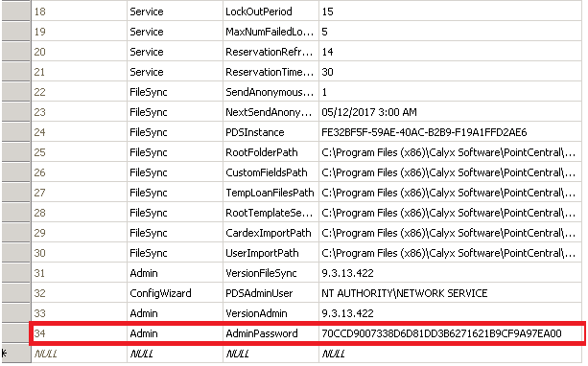
Task: Select the NextSendAnony date value cell
Action: [x=451, y=112]
